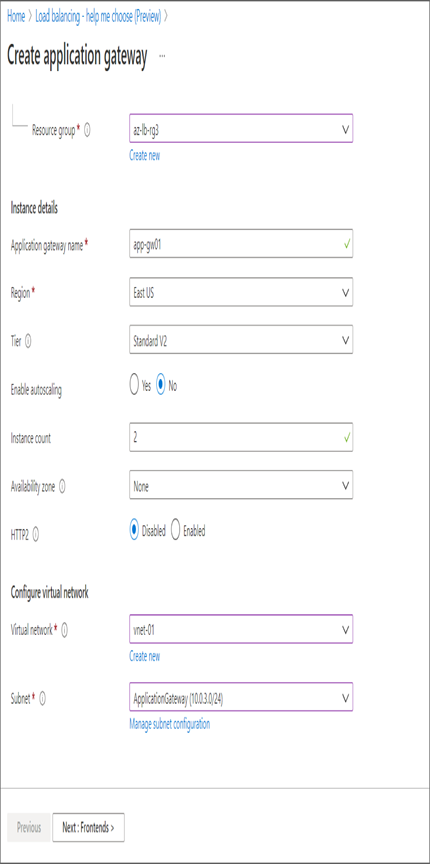The image size is (430, 864).
Task: Select Yes for Enable autoscaling
Action: pyautogui.click(x=134, y=386)
